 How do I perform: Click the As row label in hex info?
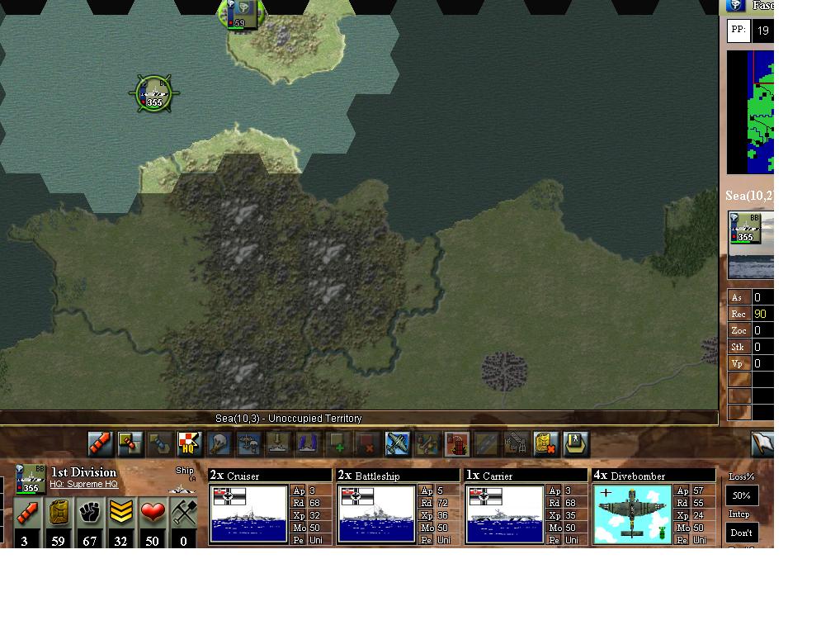[739, 297]
